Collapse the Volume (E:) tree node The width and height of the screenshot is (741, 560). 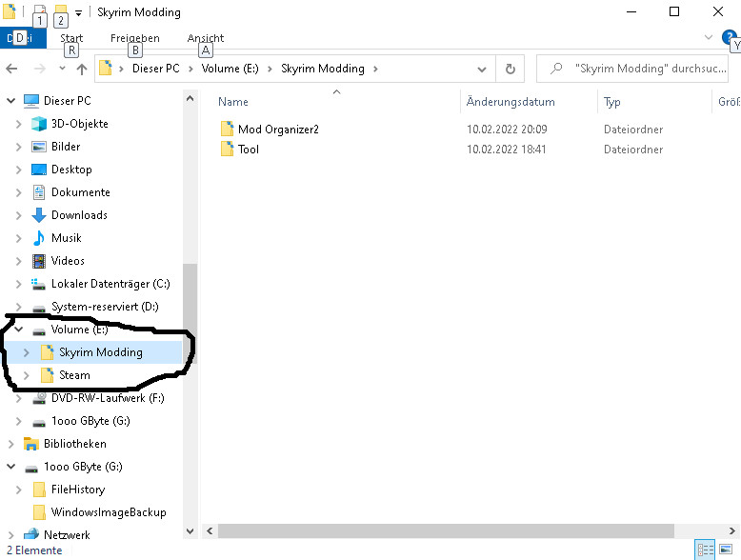18,330
